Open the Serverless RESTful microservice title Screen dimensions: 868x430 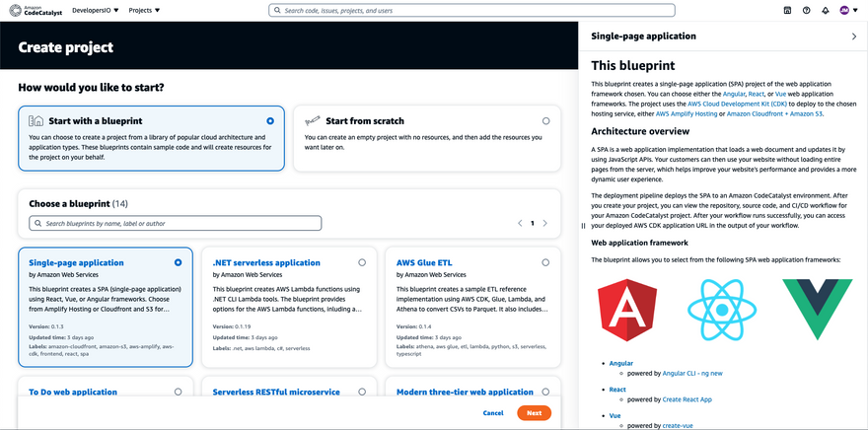click(276, 392)
